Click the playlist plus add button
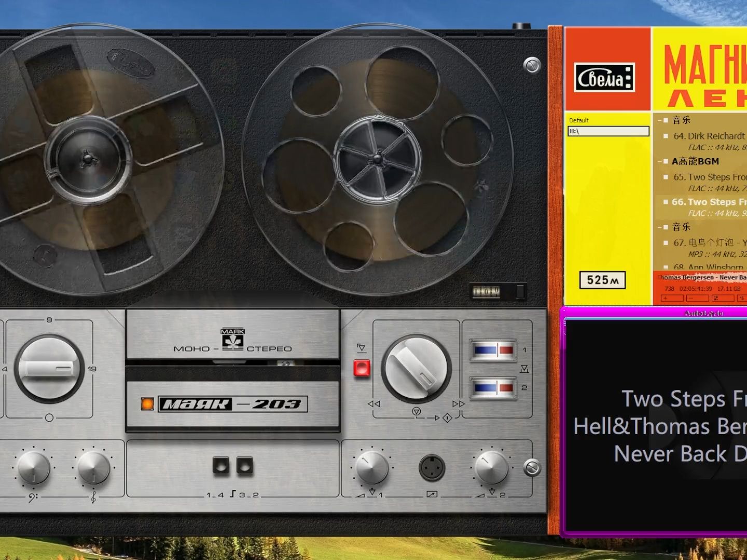747x560 pixels. click(672, 298)
